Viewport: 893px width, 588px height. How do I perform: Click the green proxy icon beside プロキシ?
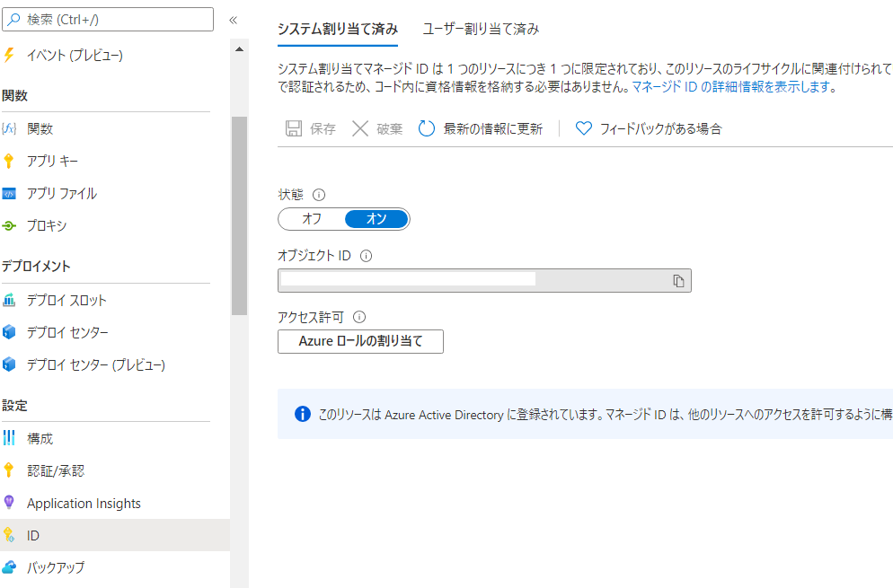(x=9, y=226)
